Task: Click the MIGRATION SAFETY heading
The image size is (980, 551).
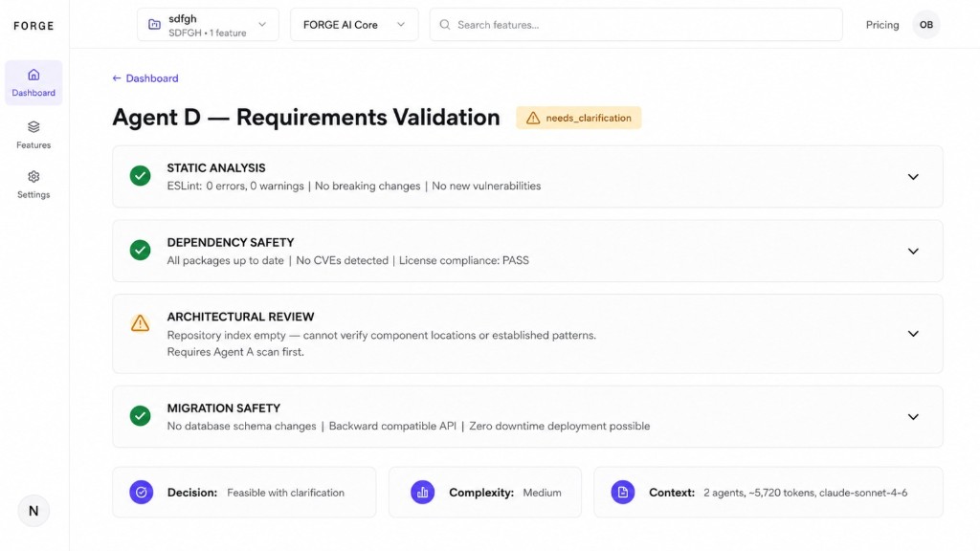Action: pos(224,408)
